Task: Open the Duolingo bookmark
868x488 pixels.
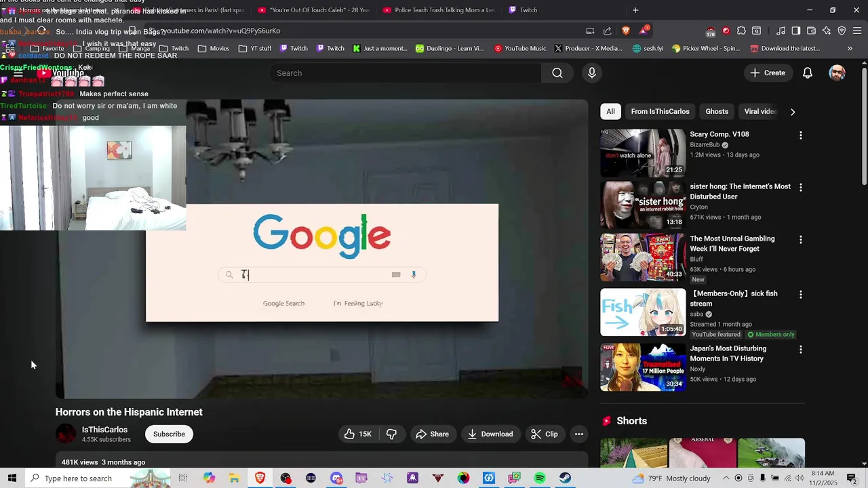Action: click(x=450, y=49)
